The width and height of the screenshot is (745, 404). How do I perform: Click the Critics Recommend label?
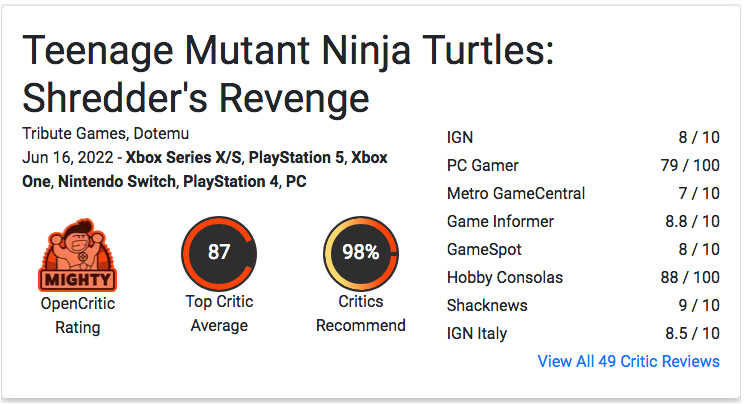click(361, 314)
